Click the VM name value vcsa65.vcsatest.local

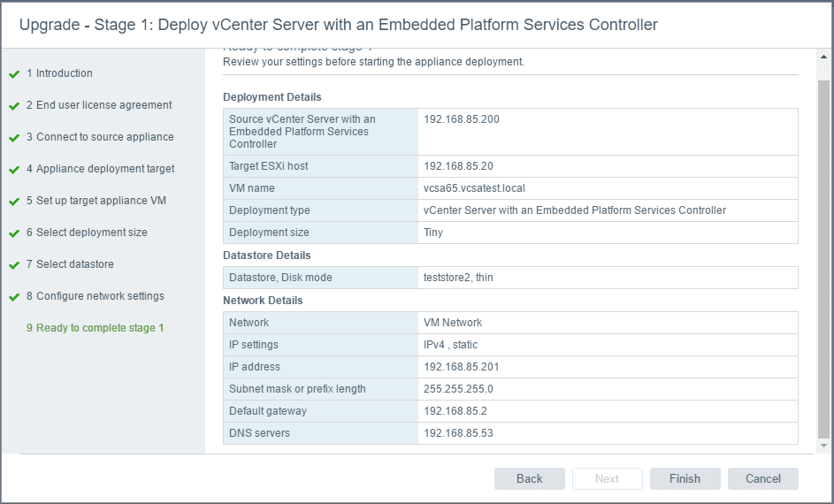(474, 188)
